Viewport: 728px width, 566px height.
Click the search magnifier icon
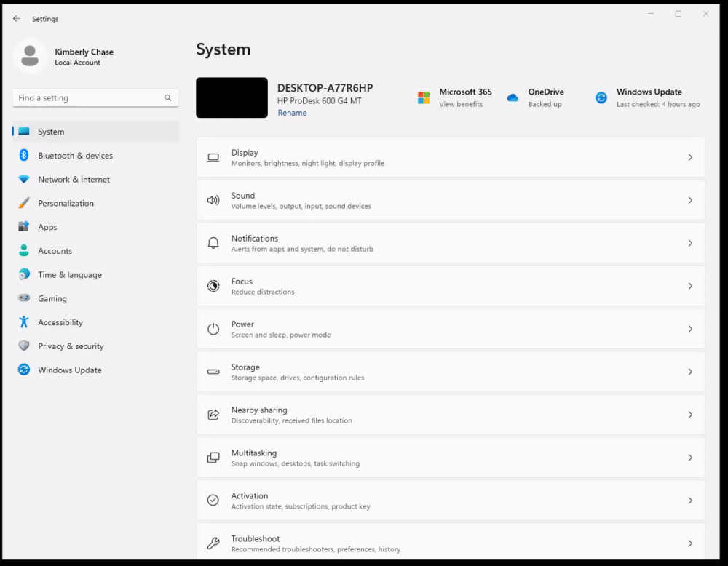[167, 97]
